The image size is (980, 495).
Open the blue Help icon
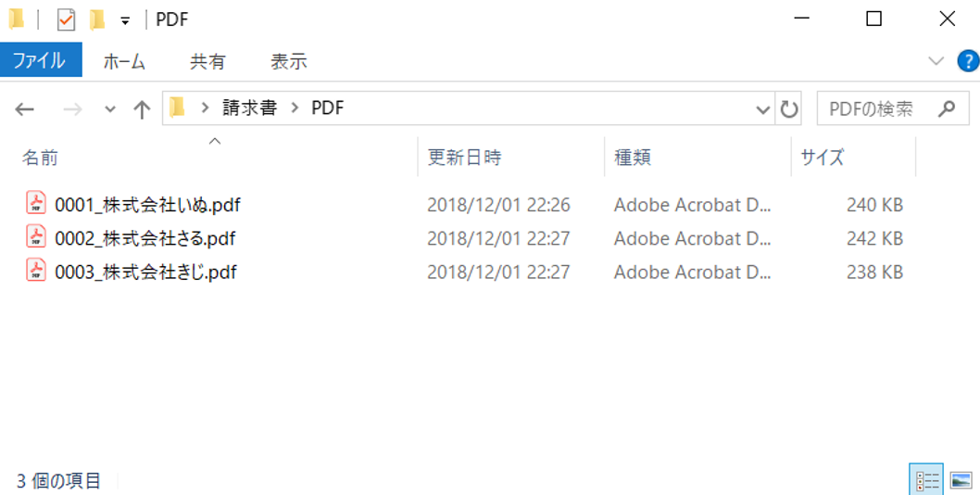click(x=966, y=61)
